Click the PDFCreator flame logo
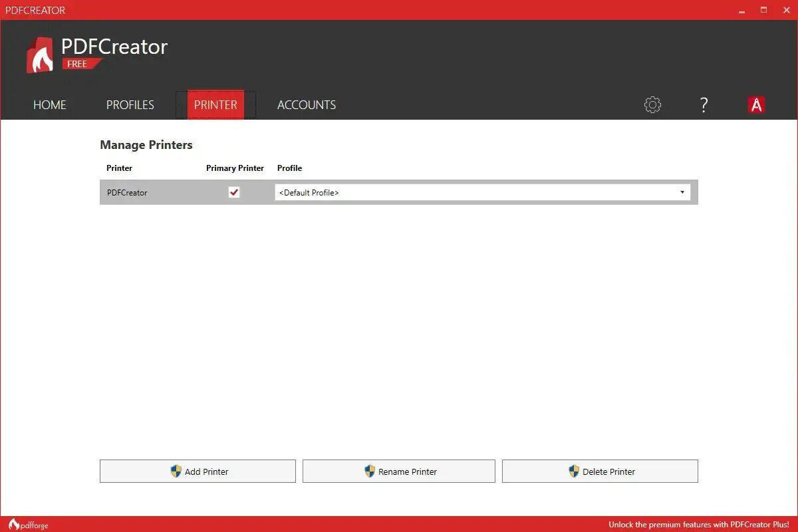 point(39,55)
